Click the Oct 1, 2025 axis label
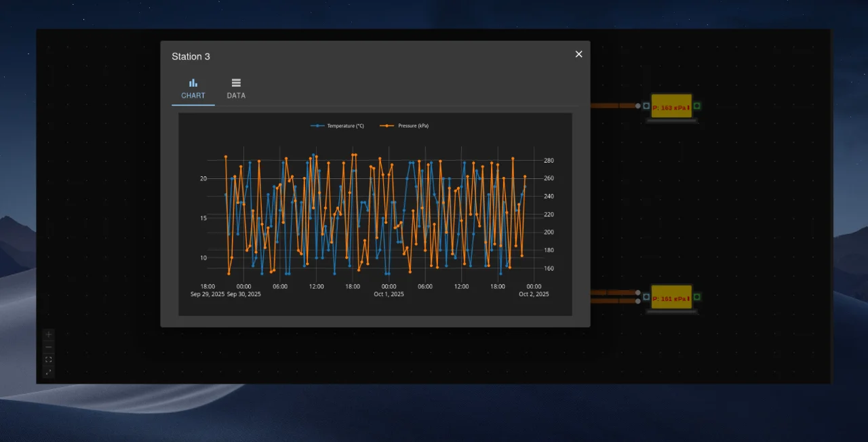The height and width of the screenshot is (442, 868). [389, 294]
